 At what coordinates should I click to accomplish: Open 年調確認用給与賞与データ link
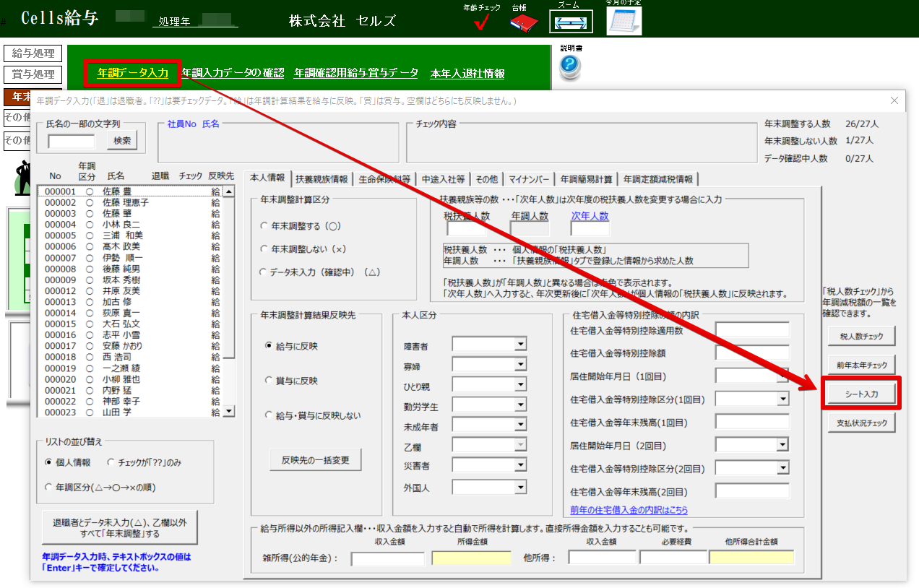(356, 73)
